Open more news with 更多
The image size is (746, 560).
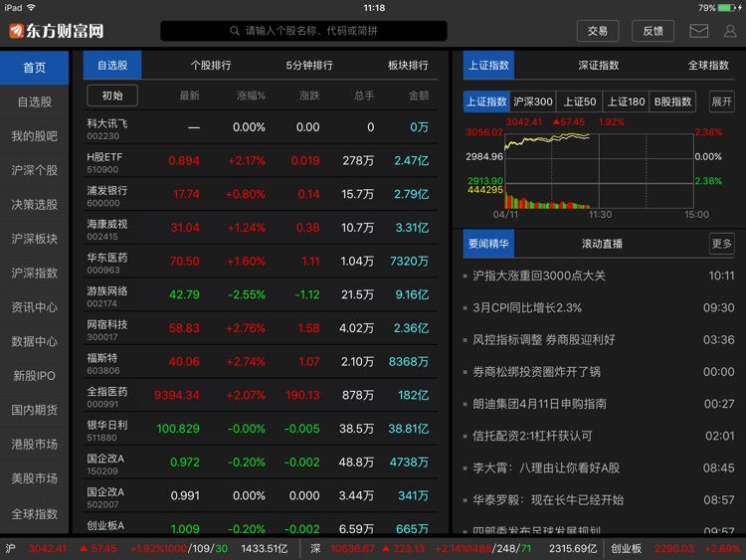pos(721,244)
